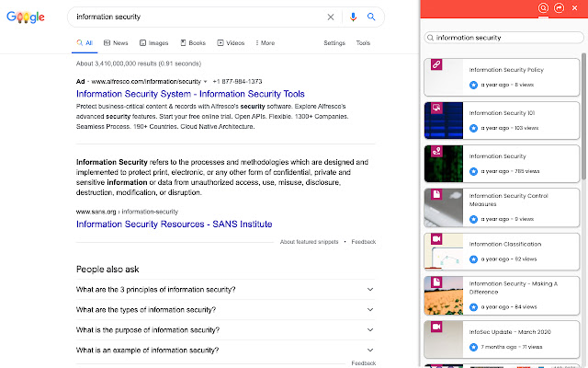
Task: Click the Google voice search microphone
Action: click(353, 17)
